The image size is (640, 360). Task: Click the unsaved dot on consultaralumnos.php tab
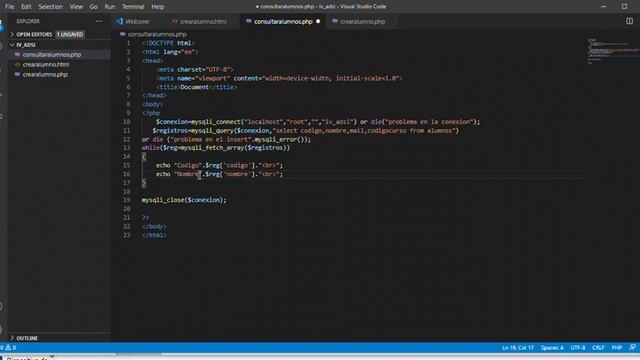pos(318,21)
